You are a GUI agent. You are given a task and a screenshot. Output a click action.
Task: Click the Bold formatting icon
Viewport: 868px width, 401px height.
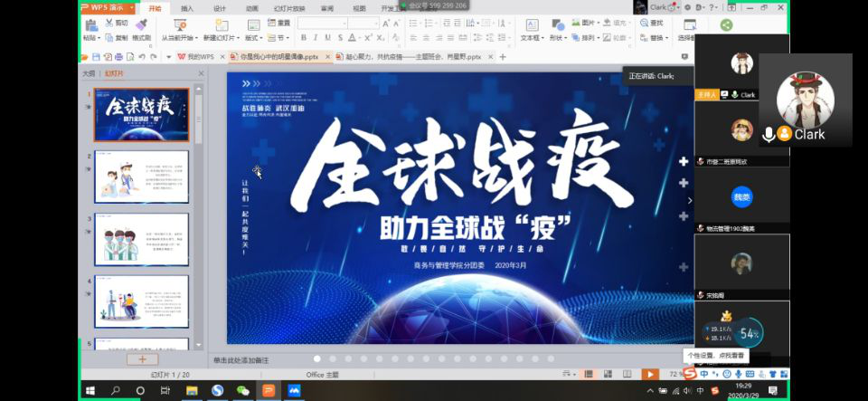pos(303,38)
